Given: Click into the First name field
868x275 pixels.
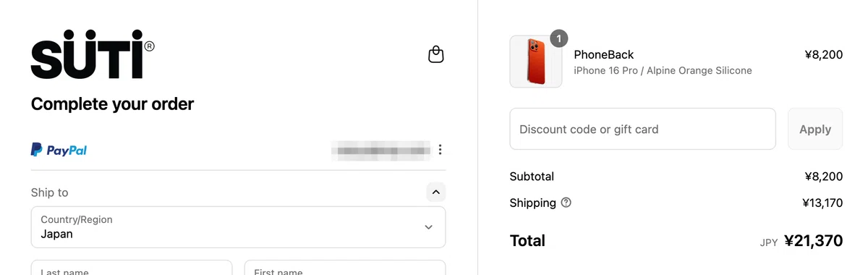Looking at the screenshot, I should tap(345, 268).
